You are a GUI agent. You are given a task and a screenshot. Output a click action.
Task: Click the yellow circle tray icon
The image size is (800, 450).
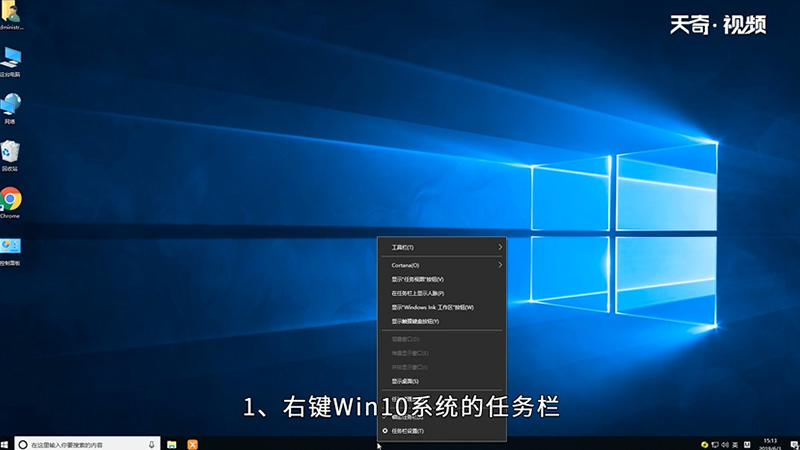705,445
